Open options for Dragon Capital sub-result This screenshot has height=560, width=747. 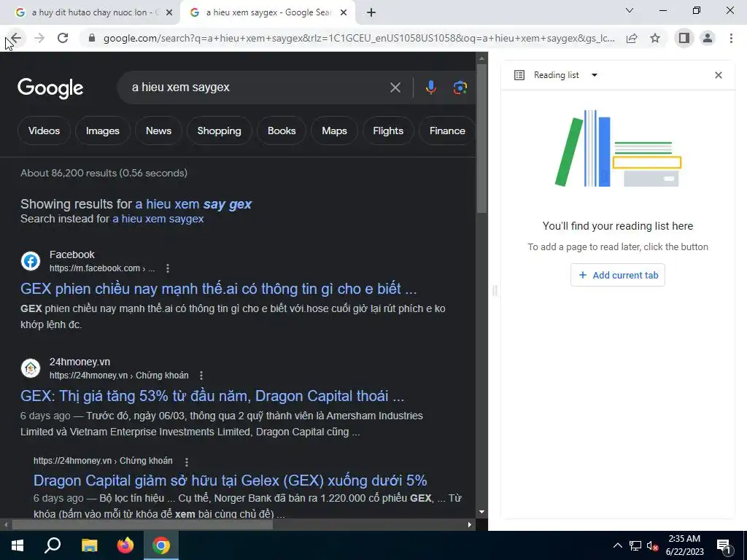(x=187, y=462)
